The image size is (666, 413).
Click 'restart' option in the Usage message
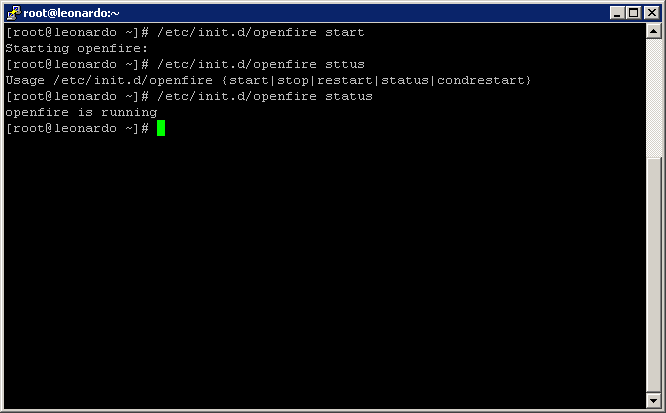click(344, 80)
